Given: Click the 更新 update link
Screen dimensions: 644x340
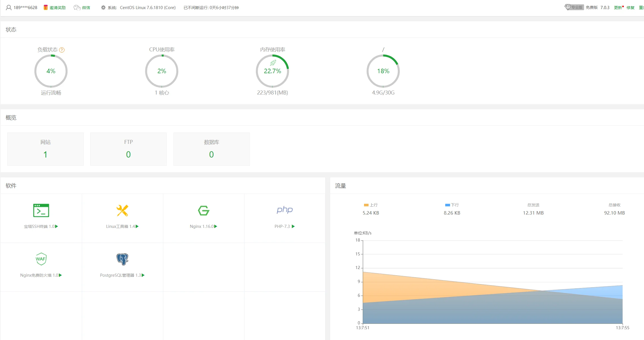Looking at the screenshot, I should click(618, 8).
